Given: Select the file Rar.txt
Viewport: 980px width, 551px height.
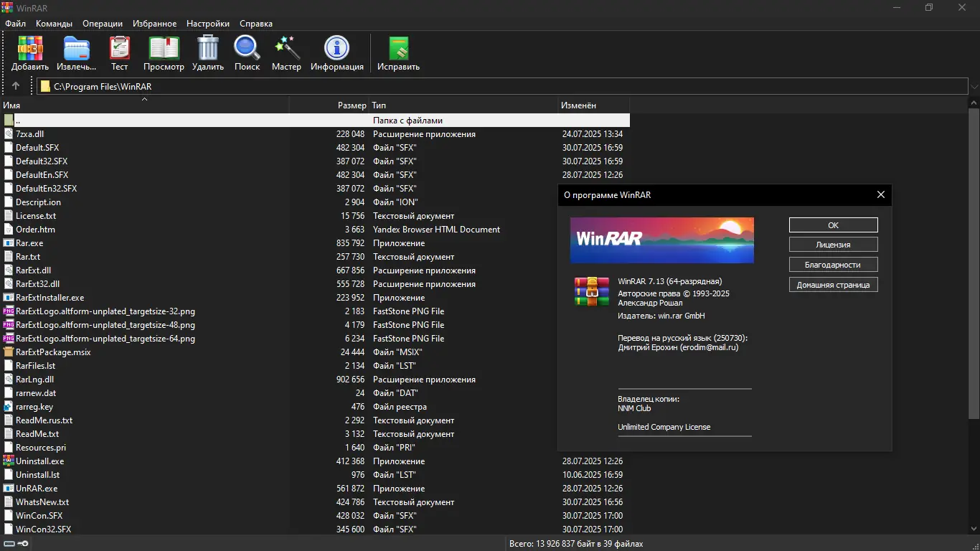Looking at the screenshot, I should 28,257.
